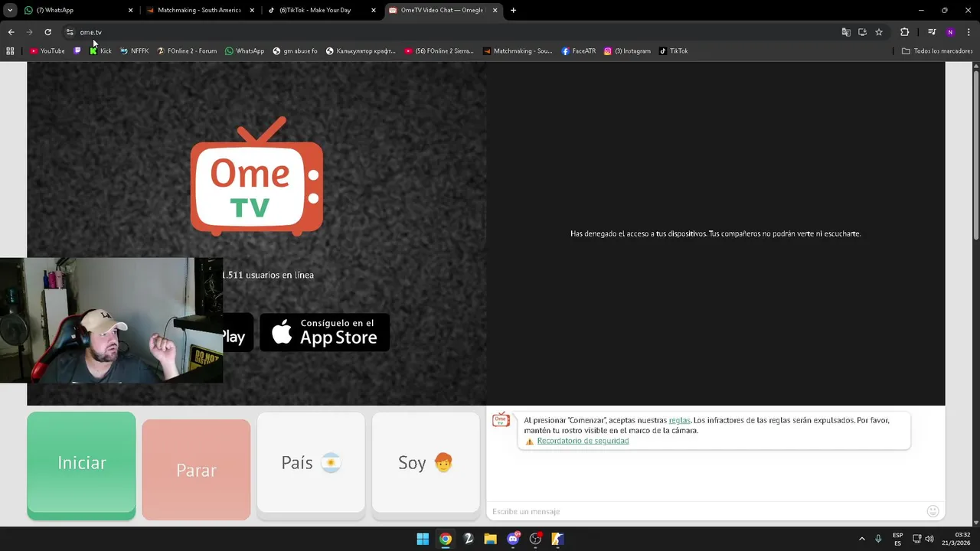The image size is (980, 551).
Task: Click the install app icon in address bar
Action: (x=862, y=32)
